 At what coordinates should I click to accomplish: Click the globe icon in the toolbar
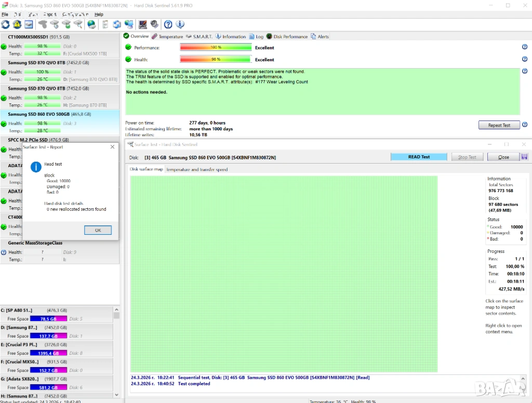(x=91, y=24)
